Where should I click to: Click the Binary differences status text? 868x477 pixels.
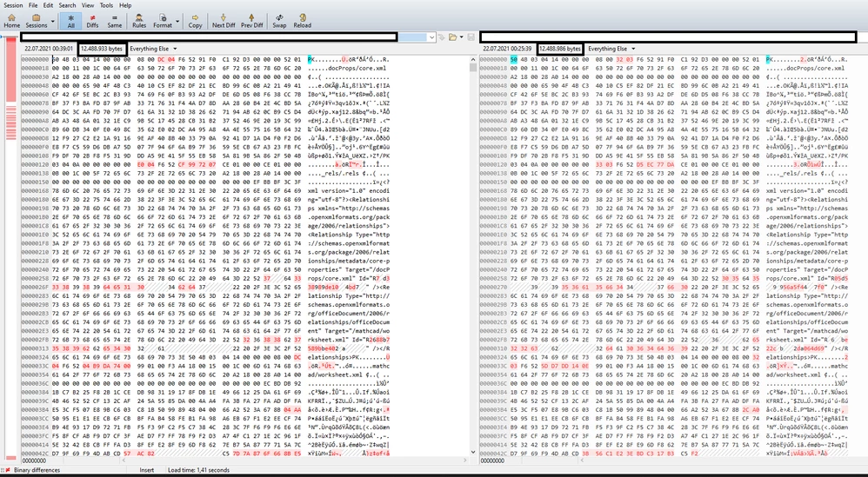coord(37,470)
